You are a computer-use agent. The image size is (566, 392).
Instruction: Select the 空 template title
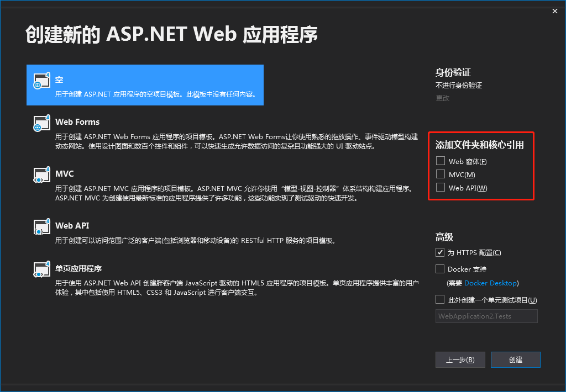pos(59,80)
